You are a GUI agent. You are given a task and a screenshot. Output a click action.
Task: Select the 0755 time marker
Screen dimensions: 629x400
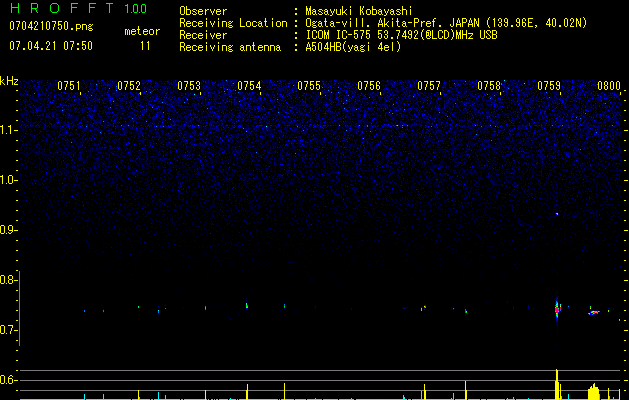click(x=309, y=86)
